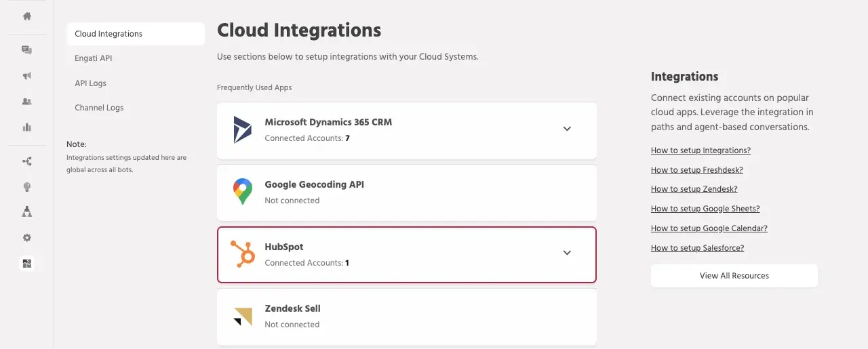Open the megaphone broadcast icon
The height and width of the screenshot is (349, 868).
coord(27,76)
